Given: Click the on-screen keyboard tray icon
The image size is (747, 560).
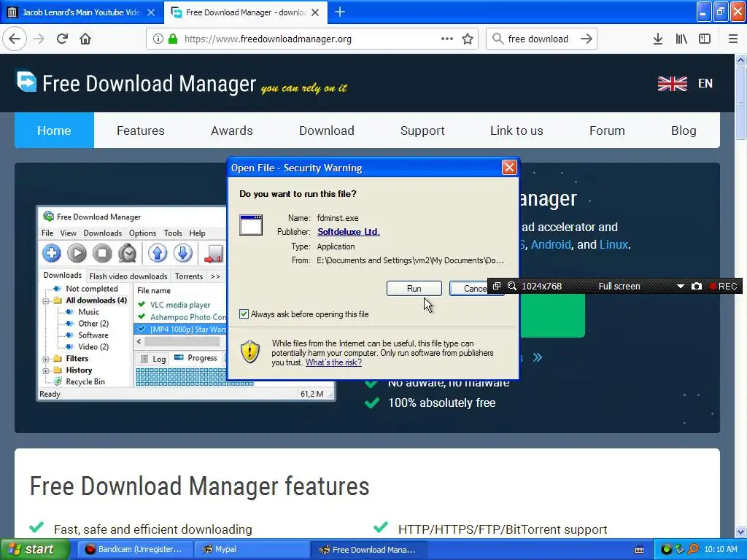Looking at the screenshot, I should pyautogui.click(x=639, y=550).
